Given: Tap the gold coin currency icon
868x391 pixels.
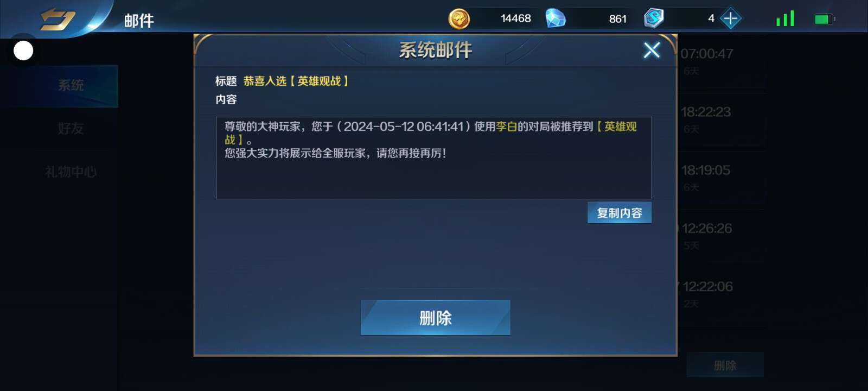Looking at the screenshot, I should coord(459,19).
